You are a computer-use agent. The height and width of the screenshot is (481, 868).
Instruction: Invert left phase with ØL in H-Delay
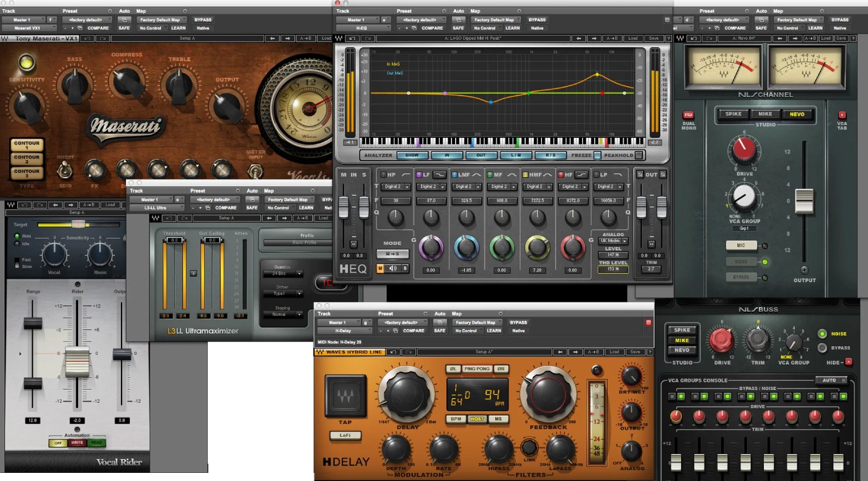(453, 369)
